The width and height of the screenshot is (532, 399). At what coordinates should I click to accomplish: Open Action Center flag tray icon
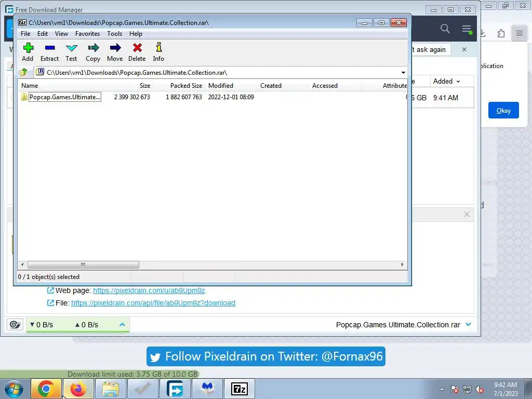coord(455,389)
